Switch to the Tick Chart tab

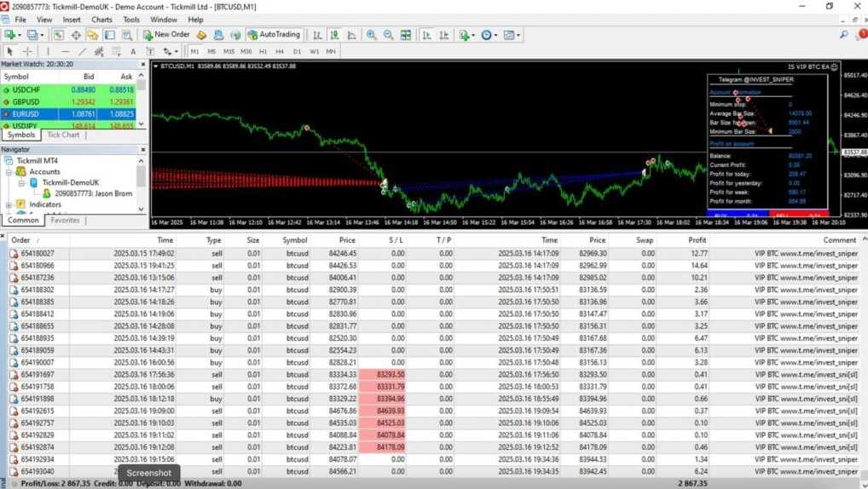63,135
